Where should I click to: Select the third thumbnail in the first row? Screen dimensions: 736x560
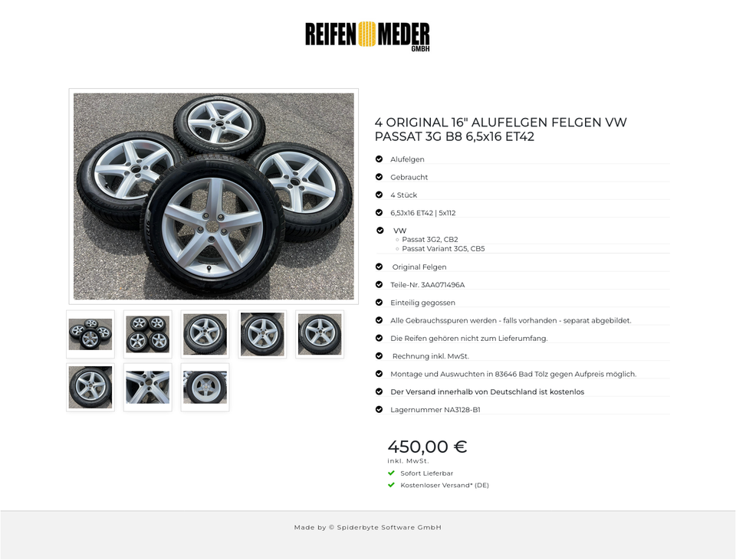coord(205,335)
